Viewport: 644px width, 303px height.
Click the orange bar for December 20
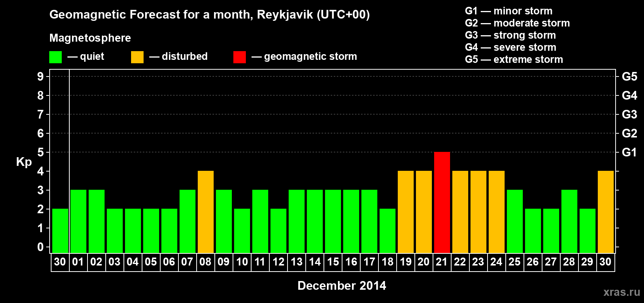pos(424,212)
